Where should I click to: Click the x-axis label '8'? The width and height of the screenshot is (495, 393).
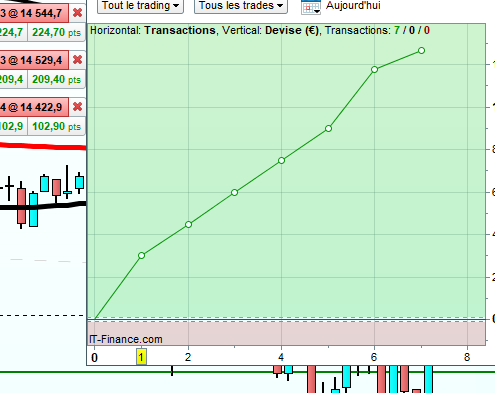[x=467, y=357]
